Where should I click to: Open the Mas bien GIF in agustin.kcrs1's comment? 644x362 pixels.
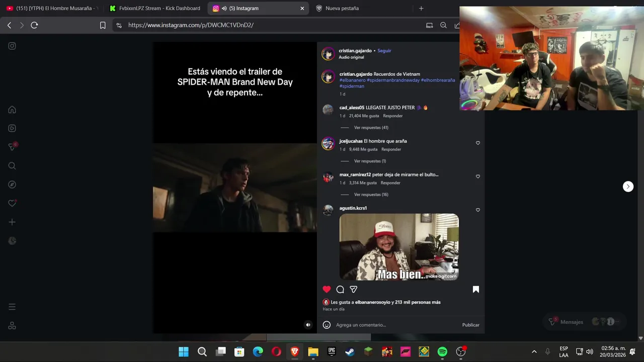399,247
